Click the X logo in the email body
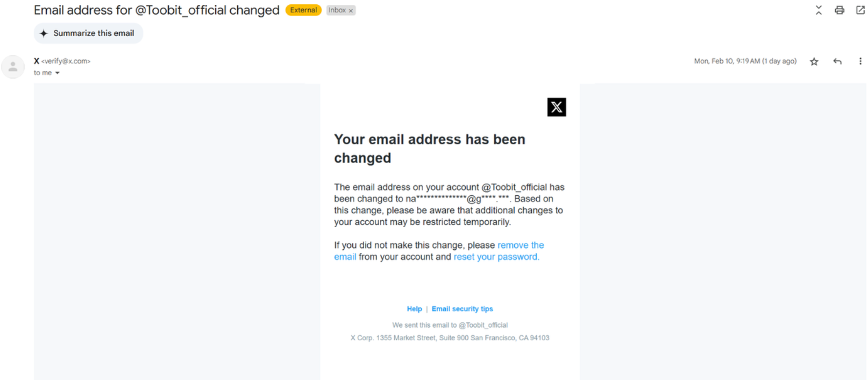Viewport: 868px width, 380px height. coord(556,107)
